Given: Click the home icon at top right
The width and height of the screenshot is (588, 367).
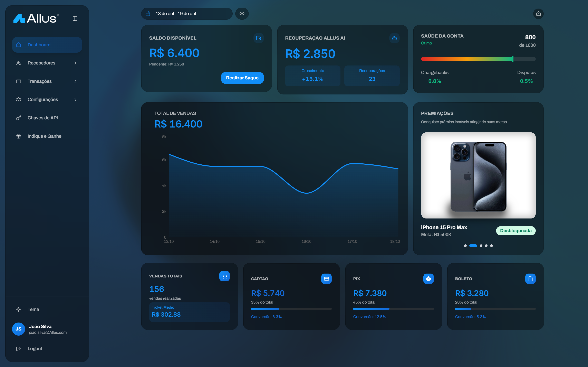Looking at the screenshot, I should tap(538, 14).
